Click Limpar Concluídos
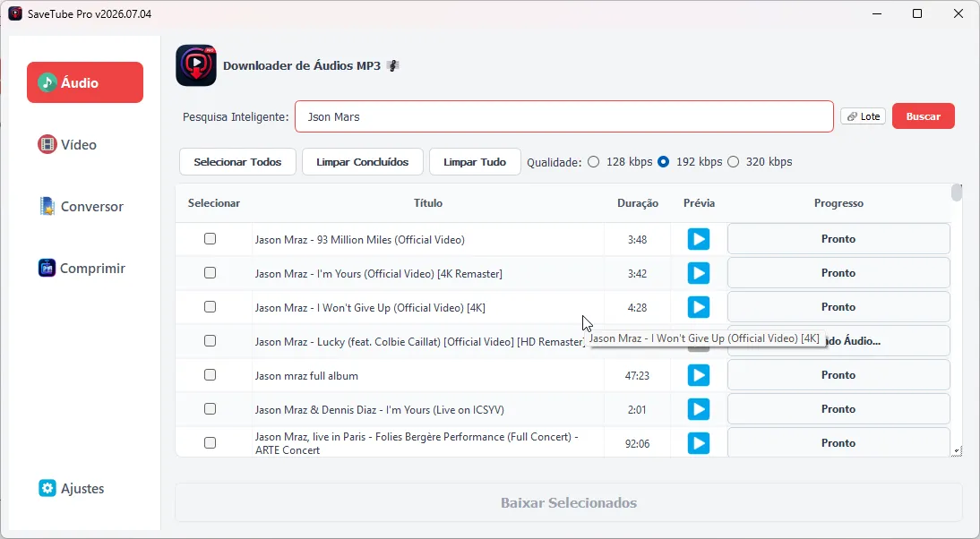Viewport: 980px width, 539px height. coord(363,162)
